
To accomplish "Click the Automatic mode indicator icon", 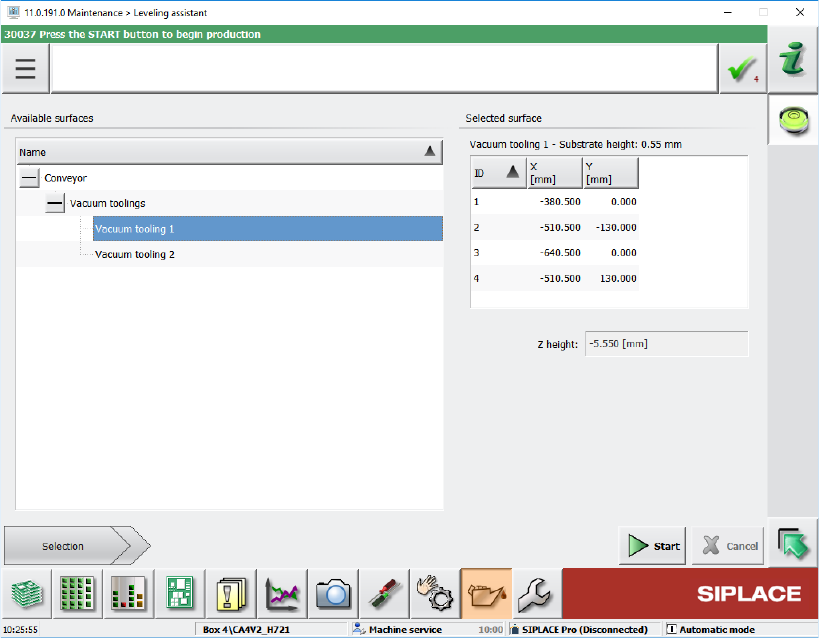I will coord(672,629).
